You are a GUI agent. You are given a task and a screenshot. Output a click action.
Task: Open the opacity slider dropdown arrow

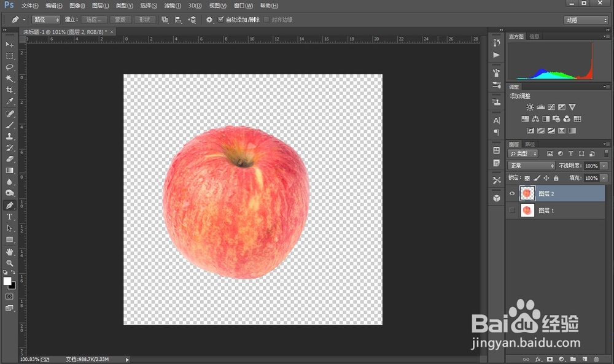click(604, 166)
